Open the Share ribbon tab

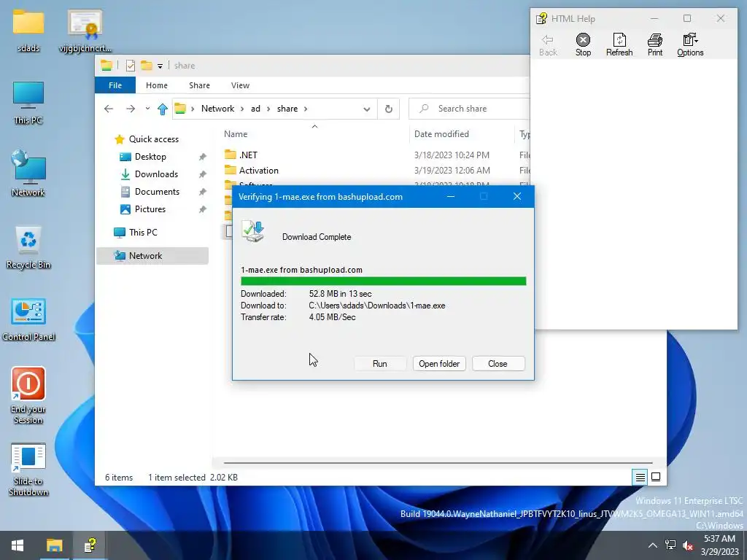click(199, 85)
